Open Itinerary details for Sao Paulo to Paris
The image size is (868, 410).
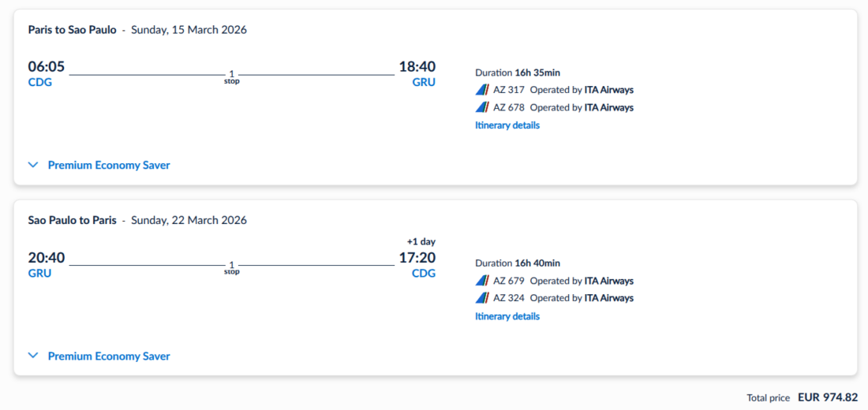pos(507,316)
